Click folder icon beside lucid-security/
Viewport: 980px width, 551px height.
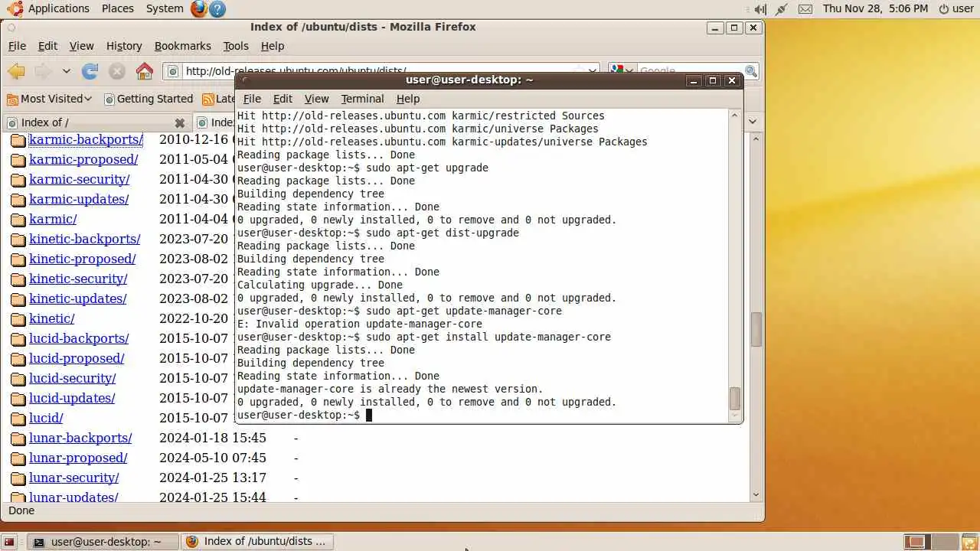pos(18,379)
